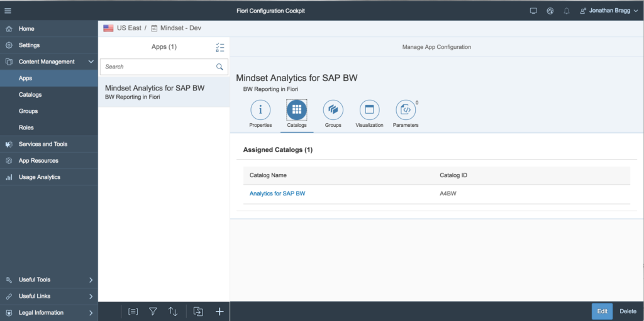The image size is (644, 321).
Task: Add a new app with plus icon
Action: coord(219,312)
